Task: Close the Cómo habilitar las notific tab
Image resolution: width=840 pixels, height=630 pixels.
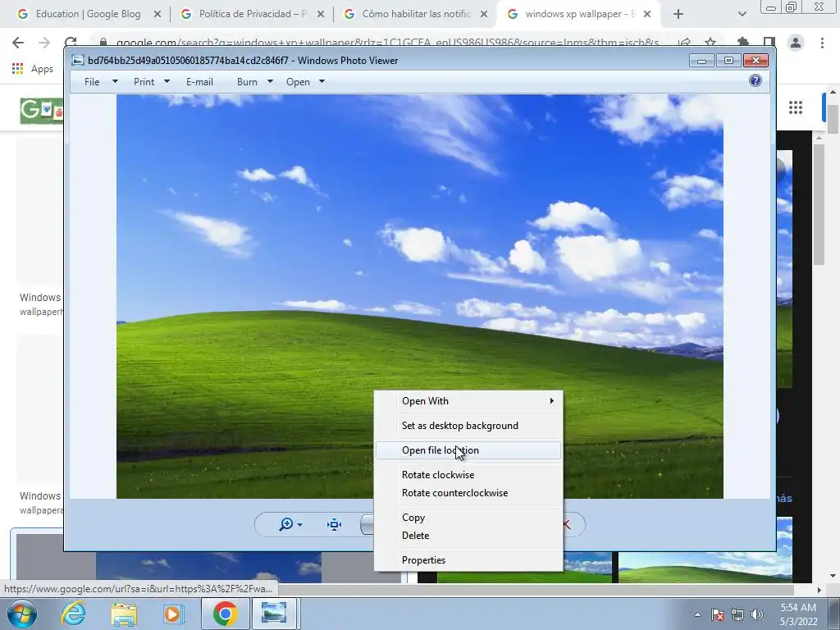Action: pos(484,15)
